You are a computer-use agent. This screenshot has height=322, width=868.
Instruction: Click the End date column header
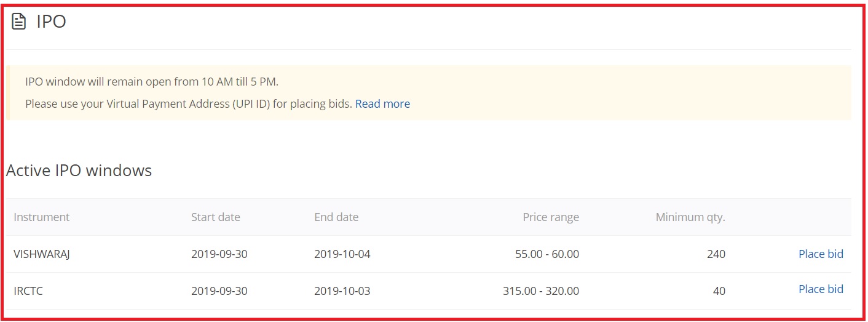[x=336, y=217]
